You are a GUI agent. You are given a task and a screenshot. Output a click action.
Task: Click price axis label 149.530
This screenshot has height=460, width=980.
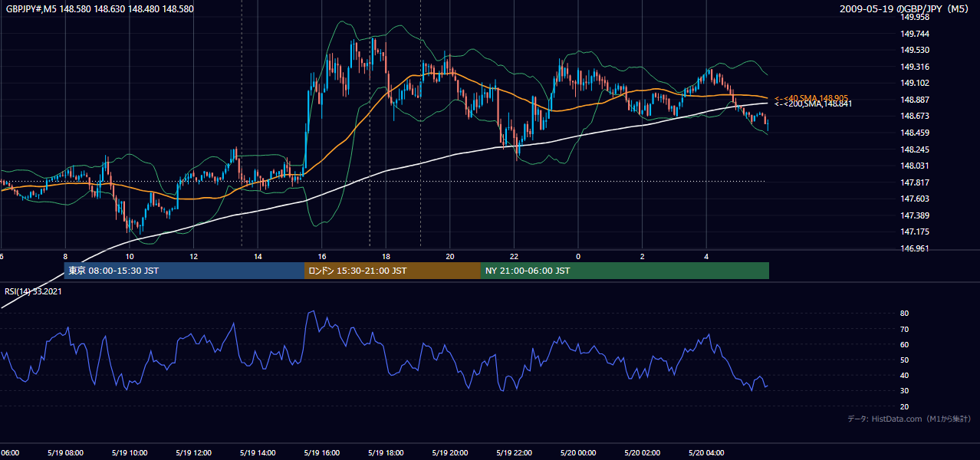coord(915,50)
